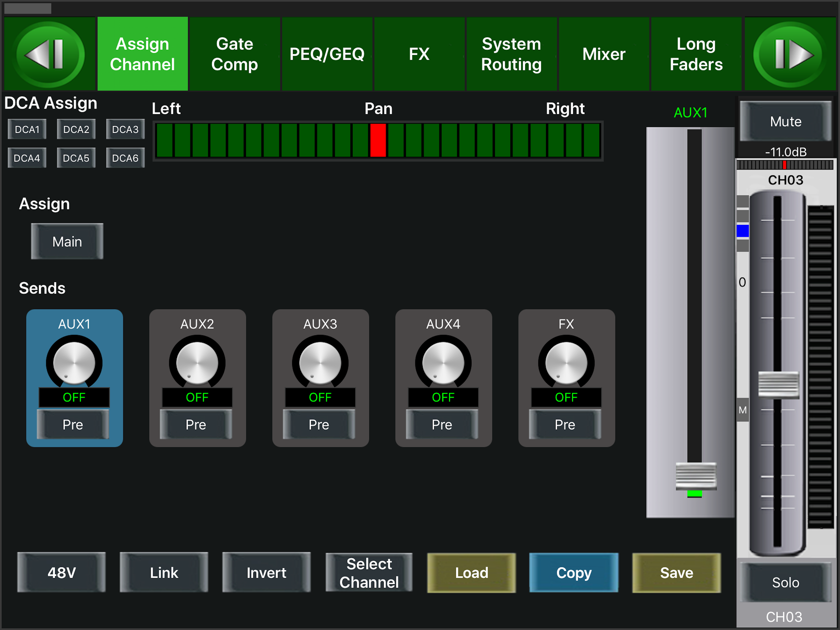The image size is (840, 630).
Task: Select the AUX2 send knob
Action: tap(197, 363)
